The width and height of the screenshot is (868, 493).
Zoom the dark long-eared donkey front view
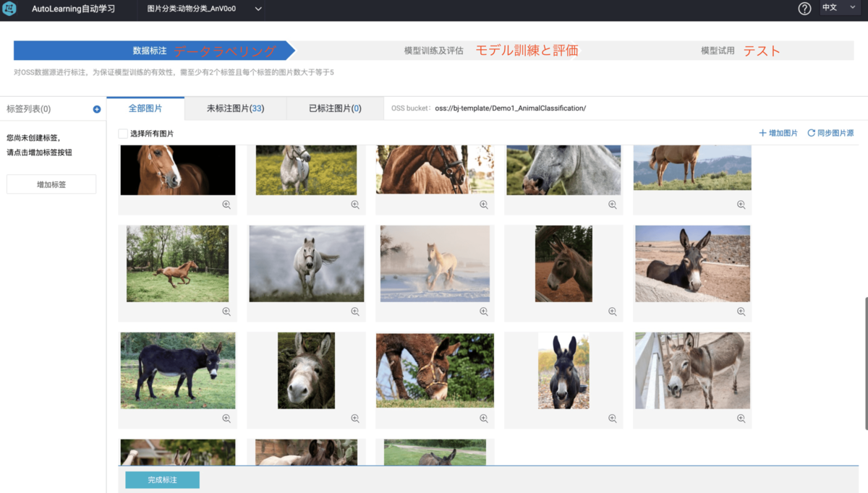click(x=613, y=419)
